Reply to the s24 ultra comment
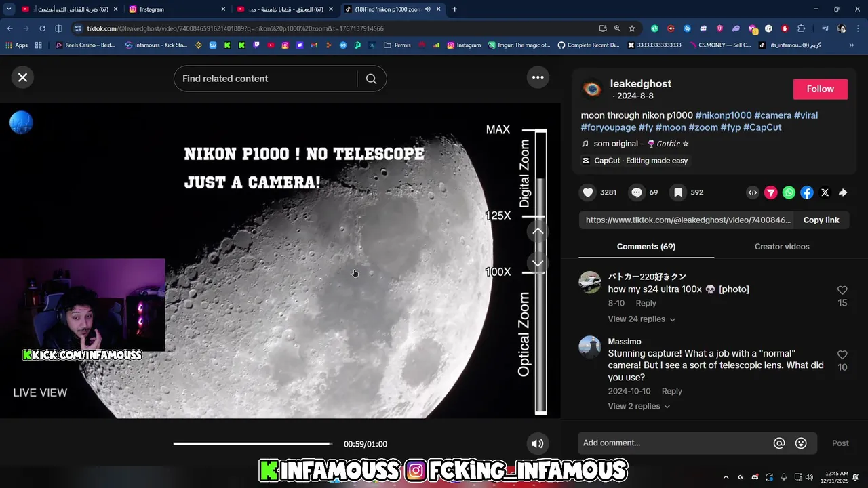This screenshot has width=868, height=488. coord(646,303)
